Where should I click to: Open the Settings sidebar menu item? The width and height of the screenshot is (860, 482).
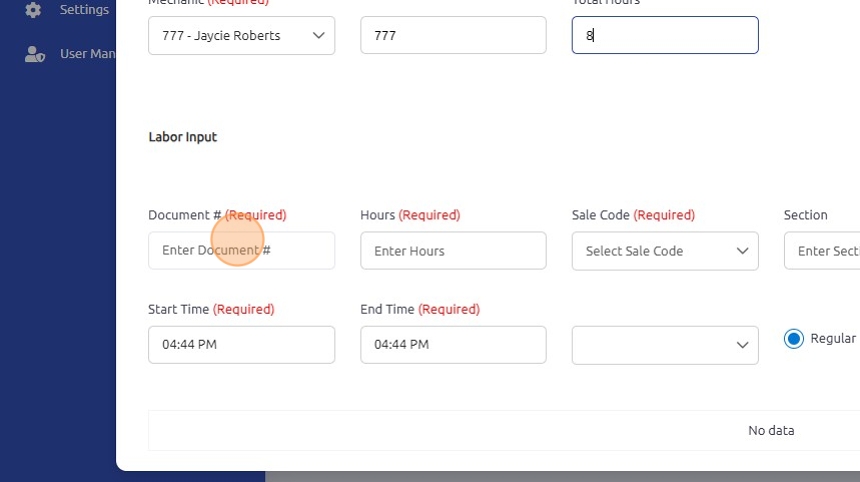(x=67, y=9)
